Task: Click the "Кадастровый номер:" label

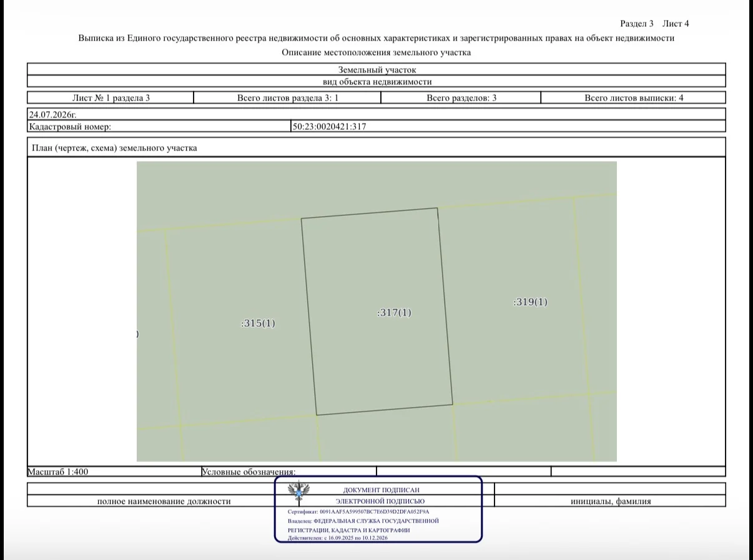Action: pos(70,126)
